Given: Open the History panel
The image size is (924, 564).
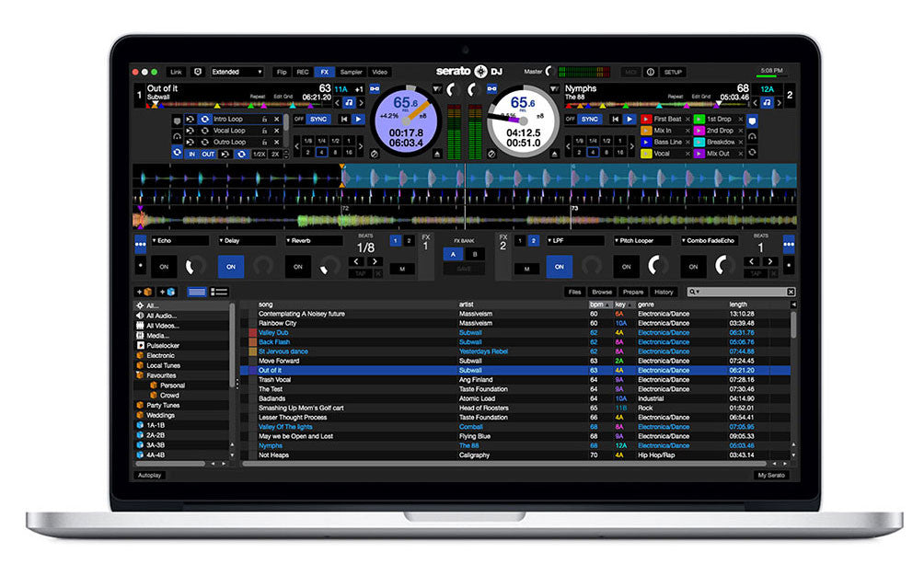Looking at the screenshot, I should tap(665, 292).
